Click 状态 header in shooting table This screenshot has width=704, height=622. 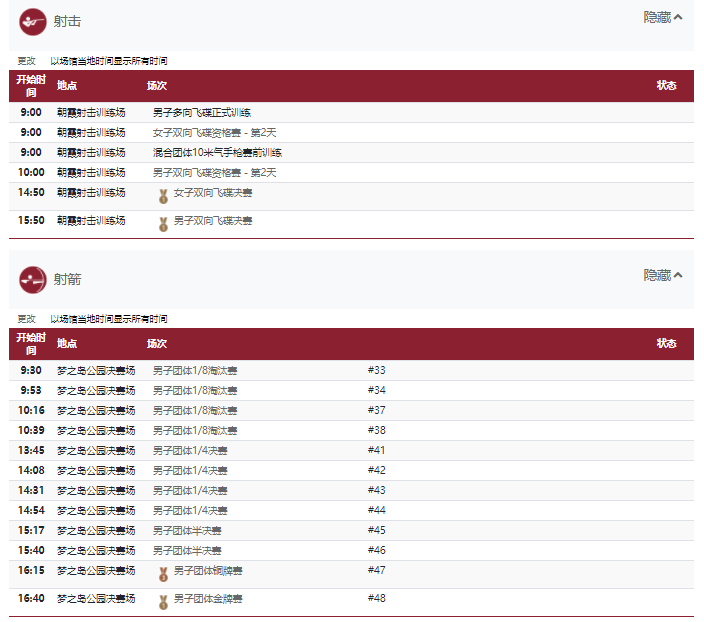tap(666, 86)
